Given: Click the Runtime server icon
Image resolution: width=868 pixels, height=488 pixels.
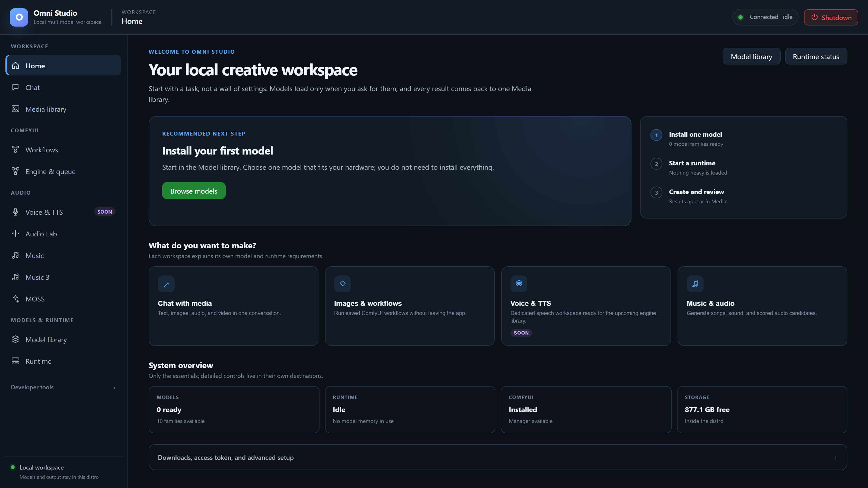Looking at the screenshot, I should click(15, 361).
